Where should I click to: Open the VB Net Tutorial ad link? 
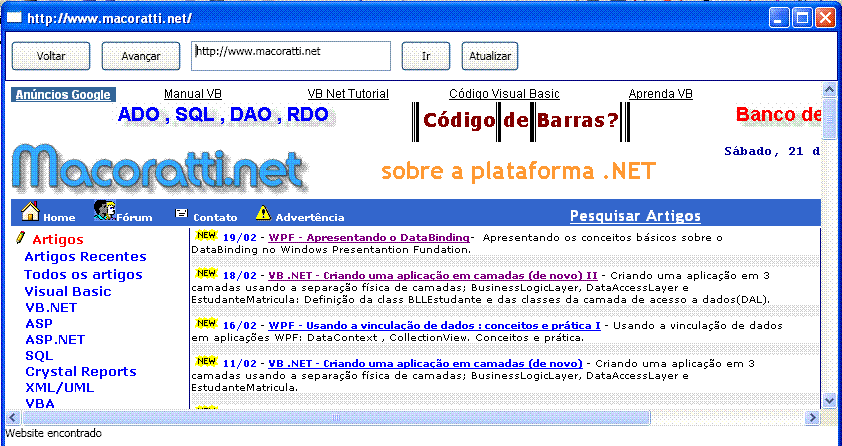(x=348, y=94)
